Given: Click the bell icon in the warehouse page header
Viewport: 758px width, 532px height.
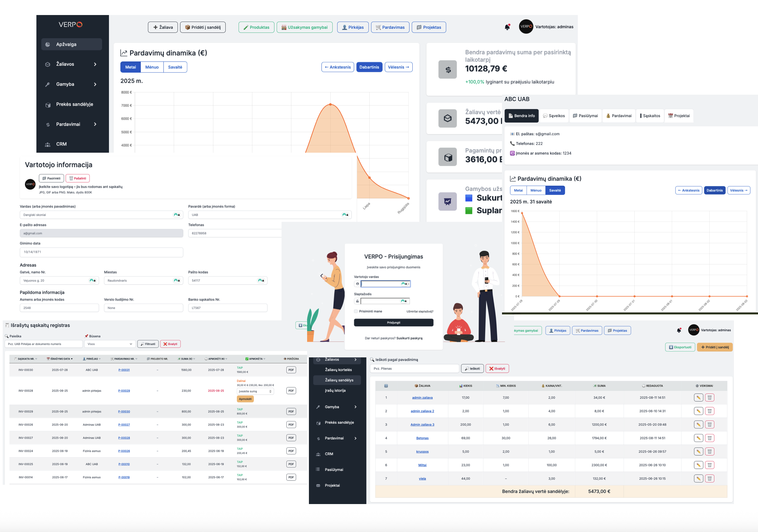Looking at the screenshot, I should 679,330.
